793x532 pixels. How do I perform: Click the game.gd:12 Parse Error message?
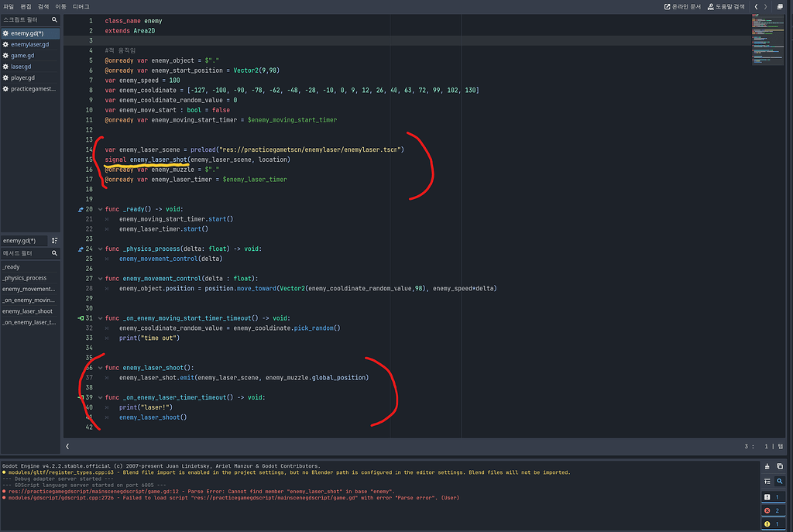pyautogui.click(x=201, y=492)
